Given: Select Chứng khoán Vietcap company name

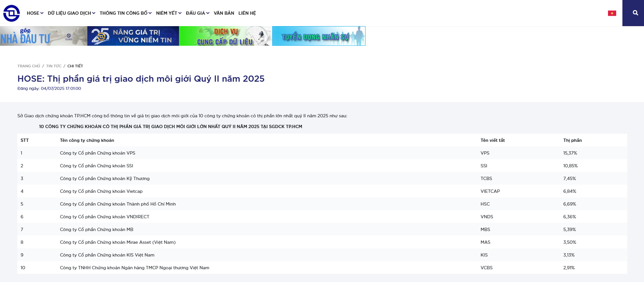Looking at the screenshot, I should pos(101,191).
